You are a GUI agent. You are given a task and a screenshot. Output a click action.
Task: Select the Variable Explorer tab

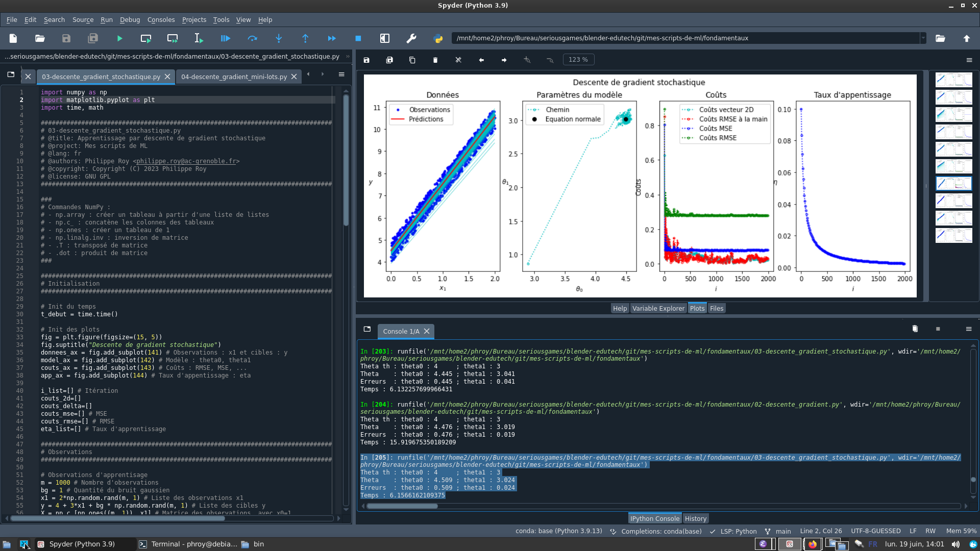(657, 308)
